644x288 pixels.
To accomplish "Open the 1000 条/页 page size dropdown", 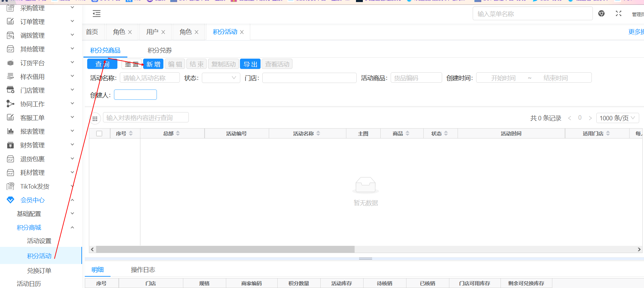I will click(617, 118).
